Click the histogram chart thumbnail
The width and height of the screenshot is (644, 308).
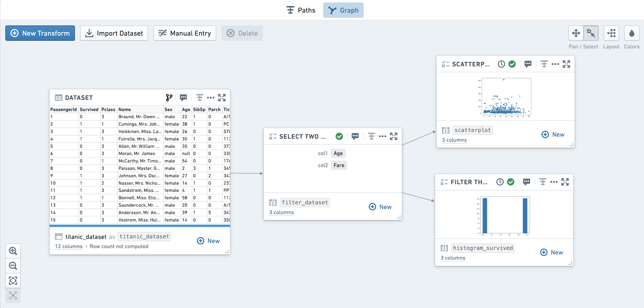tap(504, 216)
